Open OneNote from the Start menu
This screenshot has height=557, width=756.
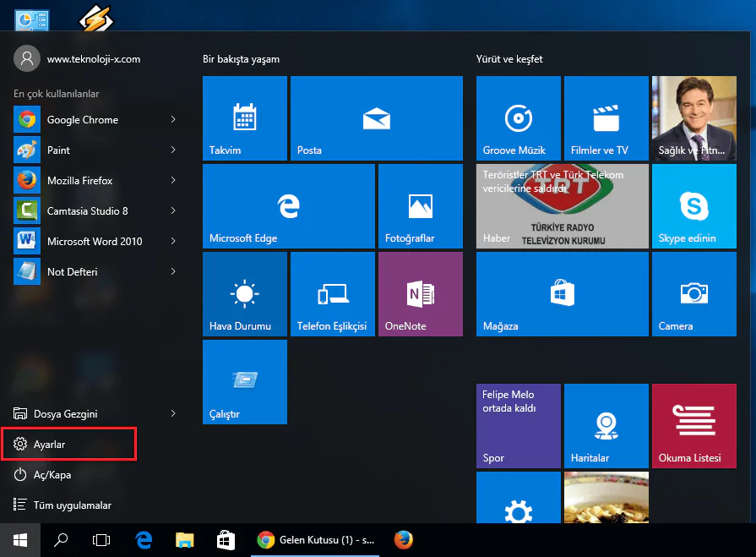(420, 293)
